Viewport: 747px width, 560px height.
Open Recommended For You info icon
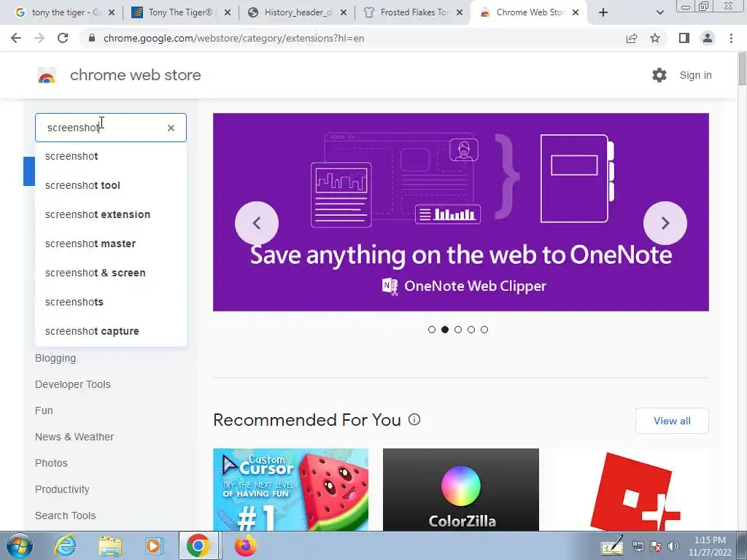click(x=414, y=419)
